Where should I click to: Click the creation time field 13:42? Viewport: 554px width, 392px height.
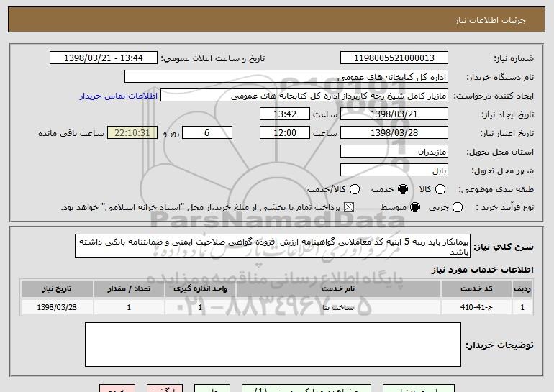tap(285, 114)
